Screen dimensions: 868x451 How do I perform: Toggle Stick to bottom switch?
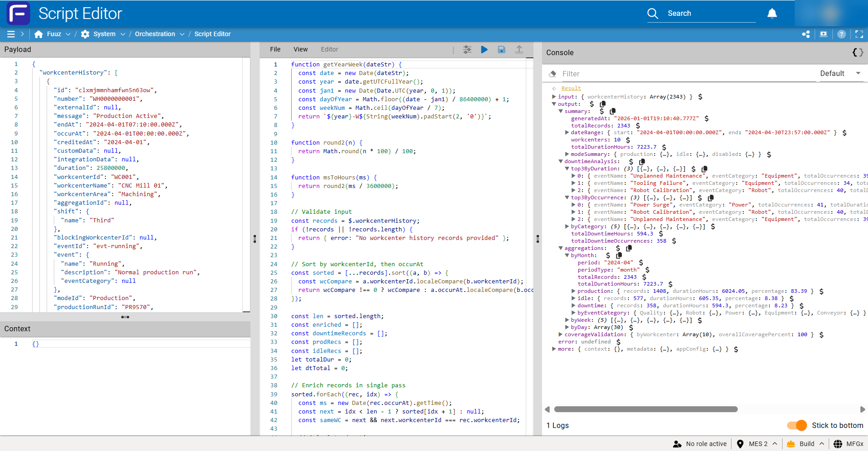(797, 425)
